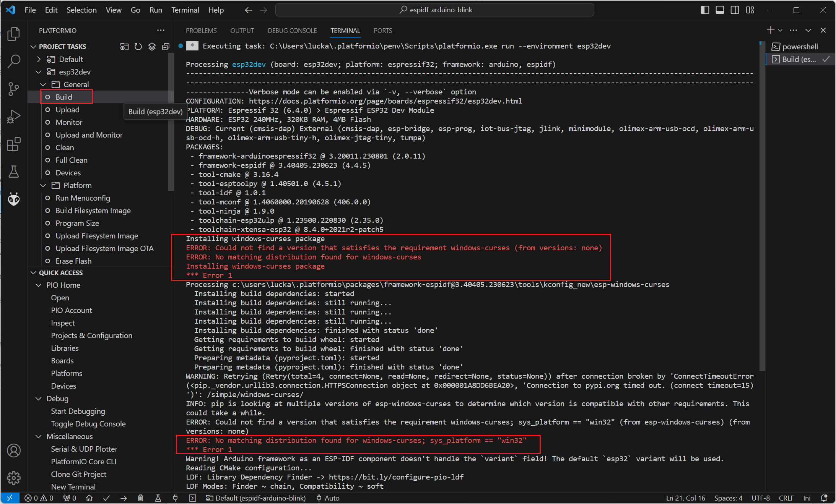This screenshot has width=836, height=504.
Task: Open the Run and Debug view icon
Action: coord(14,117)
